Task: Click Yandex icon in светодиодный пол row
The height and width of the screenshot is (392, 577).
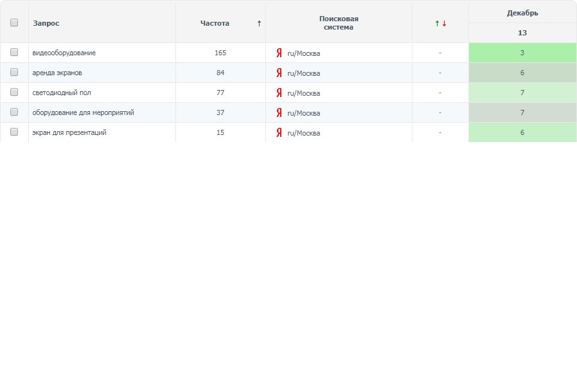Action: 279,93
